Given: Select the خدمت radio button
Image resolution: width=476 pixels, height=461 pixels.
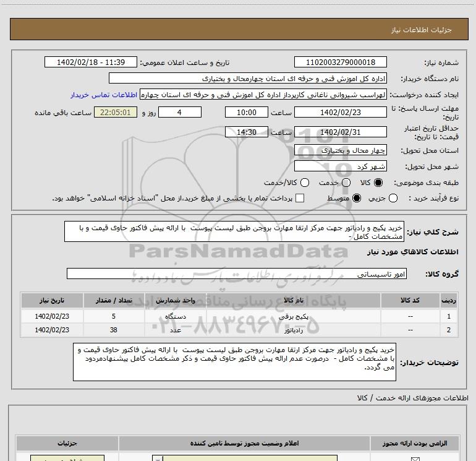Looking at the screenshot, I should point(346,183).
